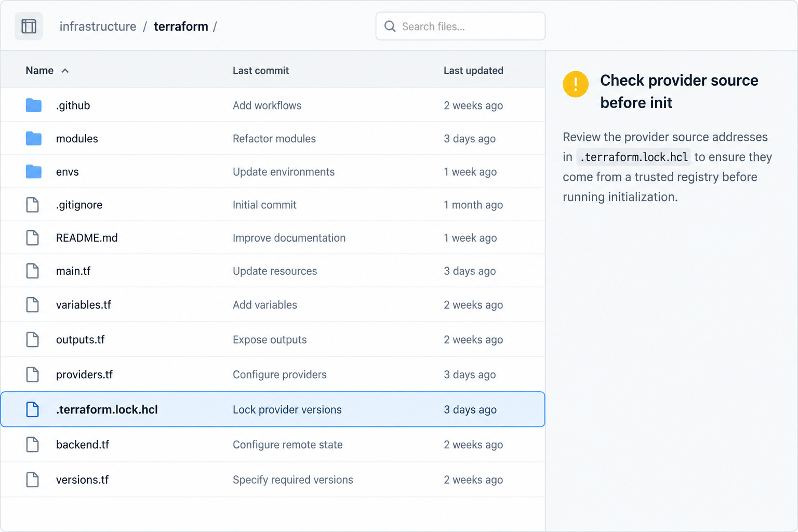Viewport: 798px width, 532px height.
Task: Open the modules folder icon
Action: coord(34,139)
